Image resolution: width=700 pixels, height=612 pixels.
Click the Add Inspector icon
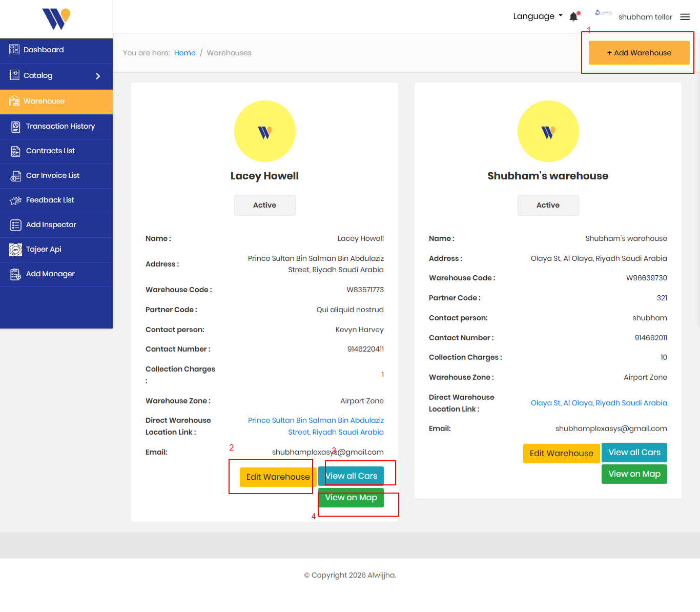15,225
